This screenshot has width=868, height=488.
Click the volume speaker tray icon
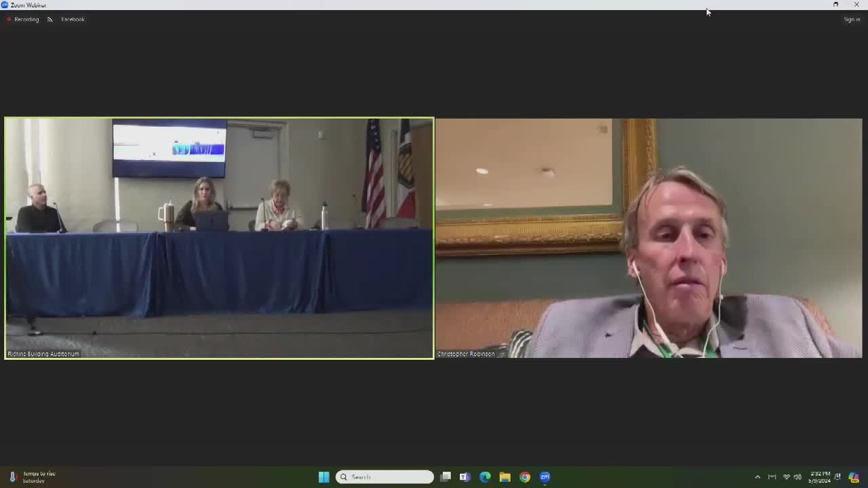click(798, 477)
